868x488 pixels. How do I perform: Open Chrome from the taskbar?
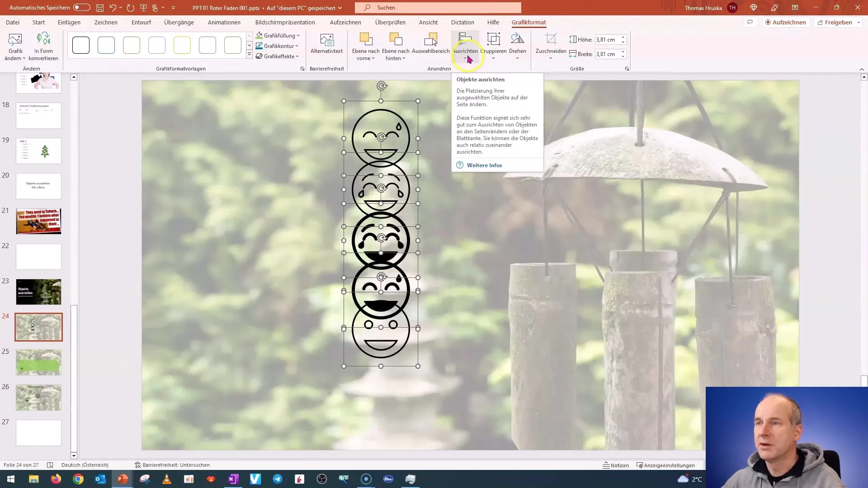(x=78, y=479)
